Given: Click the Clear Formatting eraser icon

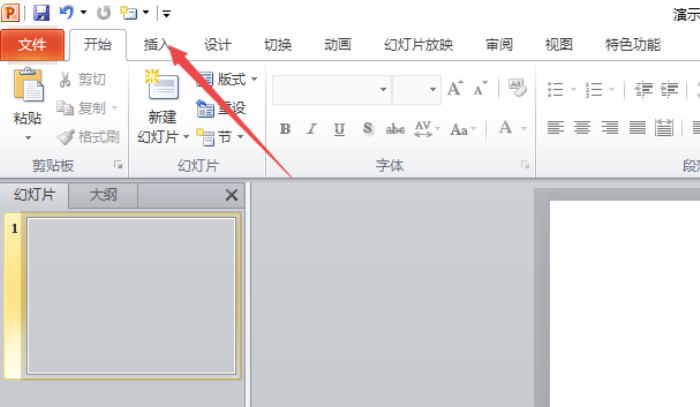Looking at the screenshot, I should [517, 88].
